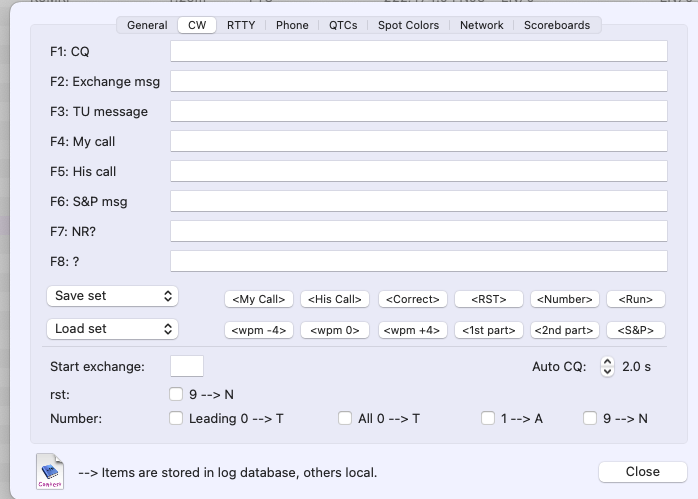Screen dimensions: 698x499
Task: Insert the <My Call> macro
Action: click(259, 299)
